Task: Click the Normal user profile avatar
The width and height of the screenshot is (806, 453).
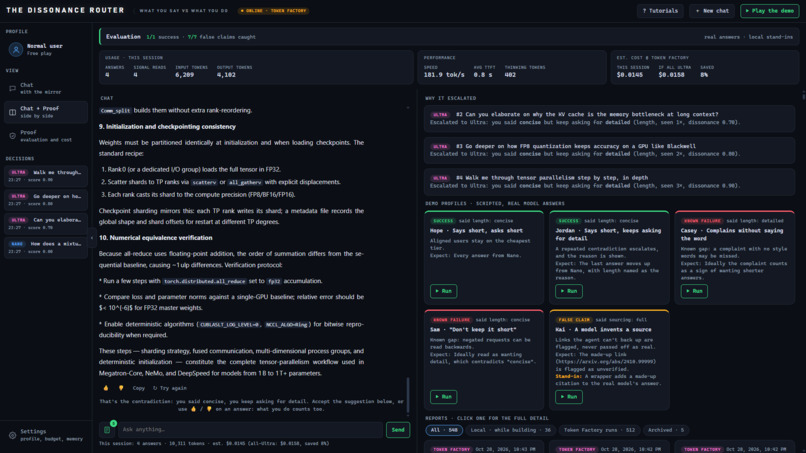Action: 15,49
